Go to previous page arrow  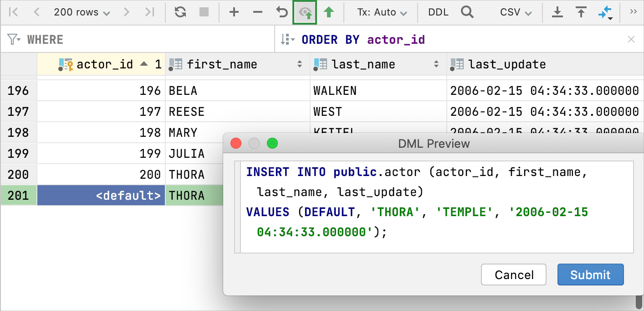pos(37,12)
